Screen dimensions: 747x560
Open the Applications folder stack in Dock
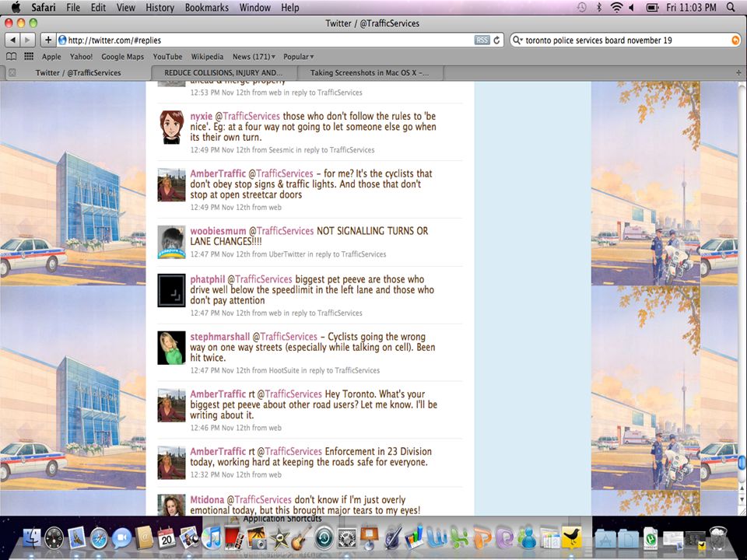pyautogui.click(x=605, y=539)
